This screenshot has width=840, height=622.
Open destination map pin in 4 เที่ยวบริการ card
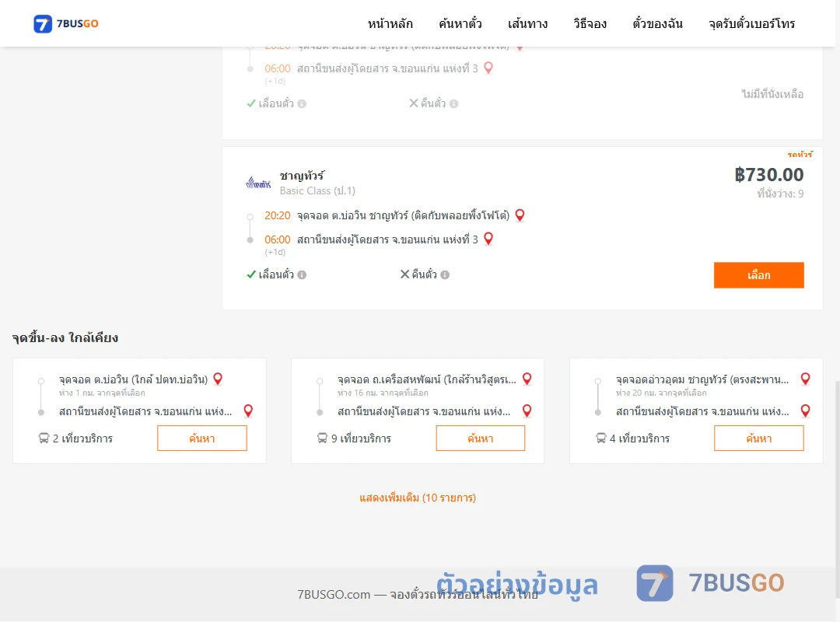pyautogui.click(x=805, y=411)
